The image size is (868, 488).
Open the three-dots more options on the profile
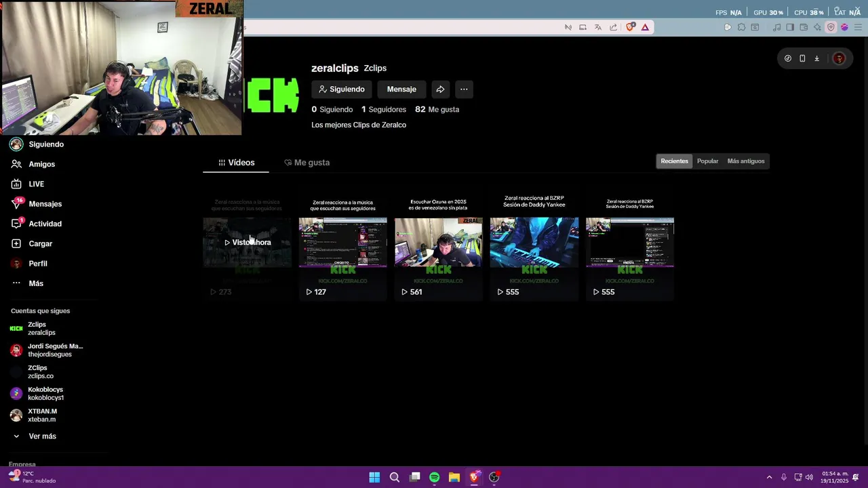(464, 89)
